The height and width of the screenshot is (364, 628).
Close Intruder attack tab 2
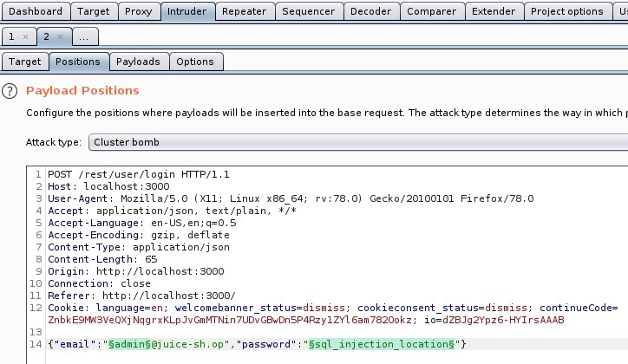[60, 36]
